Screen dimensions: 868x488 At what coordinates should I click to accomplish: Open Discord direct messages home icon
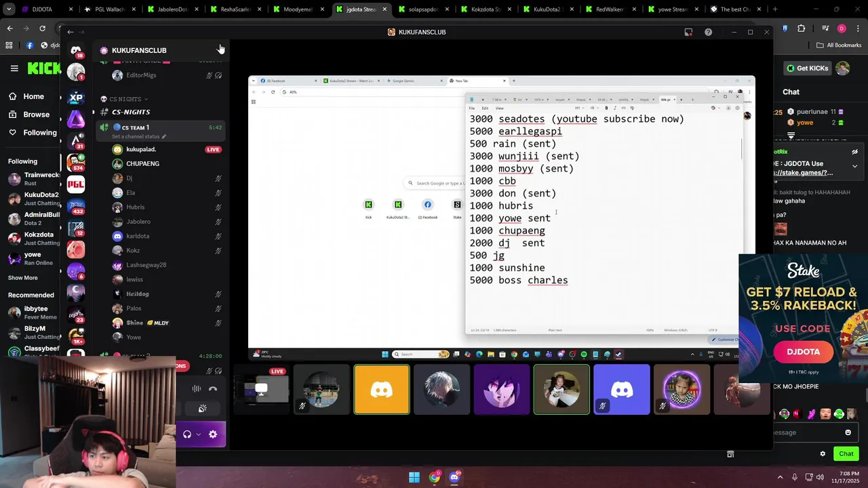76,52
